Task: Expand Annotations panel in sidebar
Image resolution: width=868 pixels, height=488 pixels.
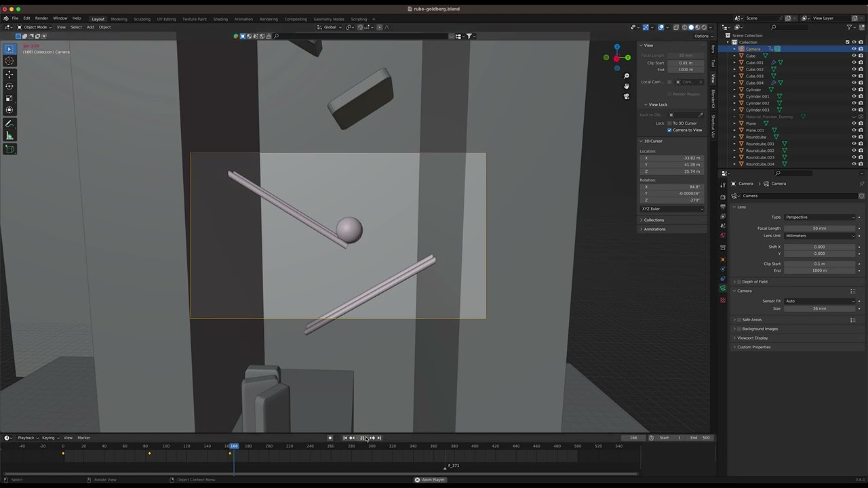Action: click(653, 229)
